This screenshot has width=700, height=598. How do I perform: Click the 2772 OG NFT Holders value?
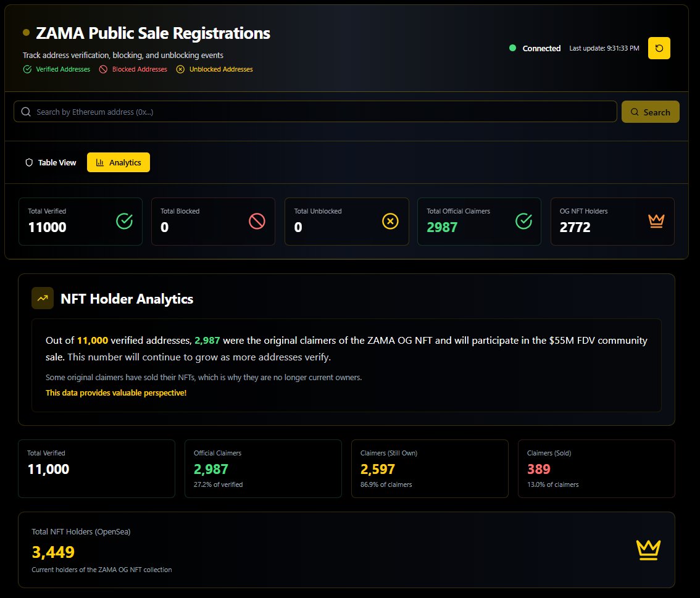click(575, 227)
